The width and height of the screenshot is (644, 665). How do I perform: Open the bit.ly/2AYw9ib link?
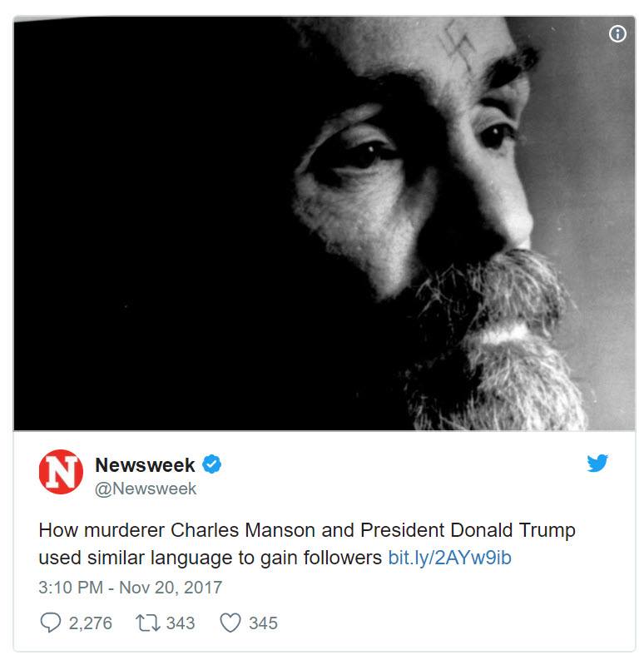[449, 558]
